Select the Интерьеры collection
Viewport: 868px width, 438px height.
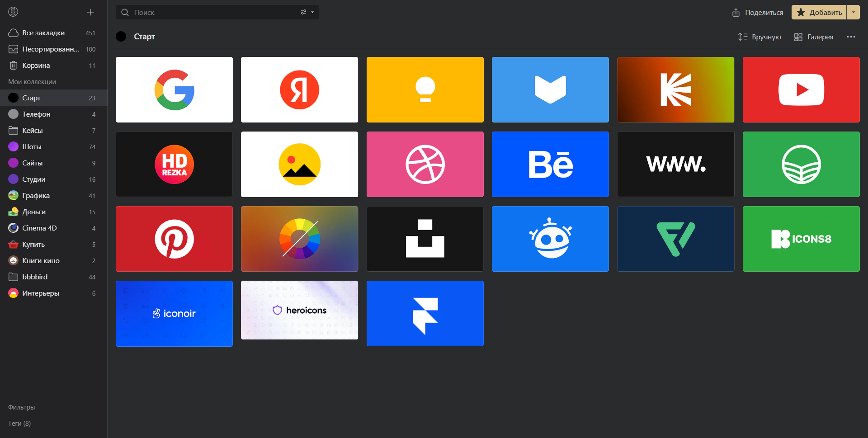click(53, 293)
